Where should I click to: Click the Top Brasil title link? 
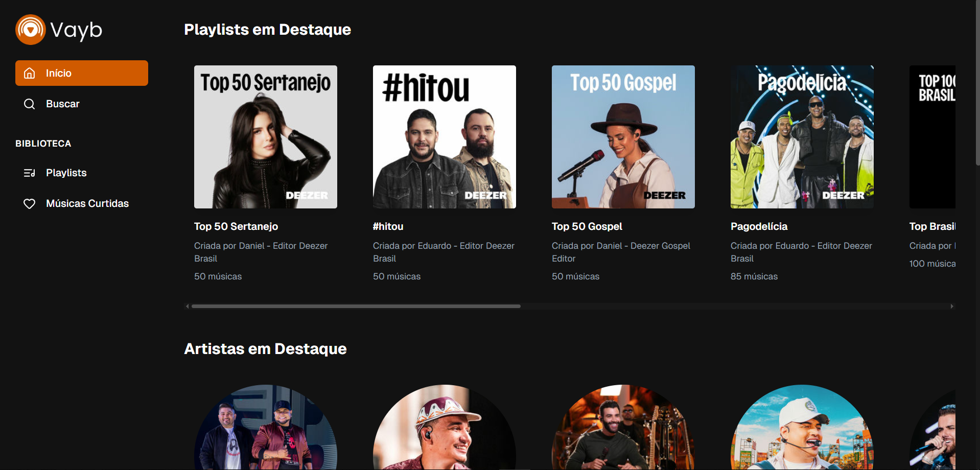click(x=932, y=226)
